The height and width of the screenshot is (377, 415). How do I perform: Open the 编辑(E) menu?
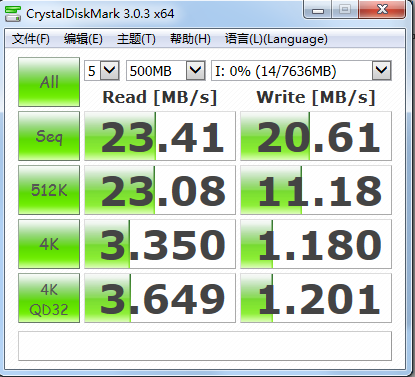[x=83, y=39]
